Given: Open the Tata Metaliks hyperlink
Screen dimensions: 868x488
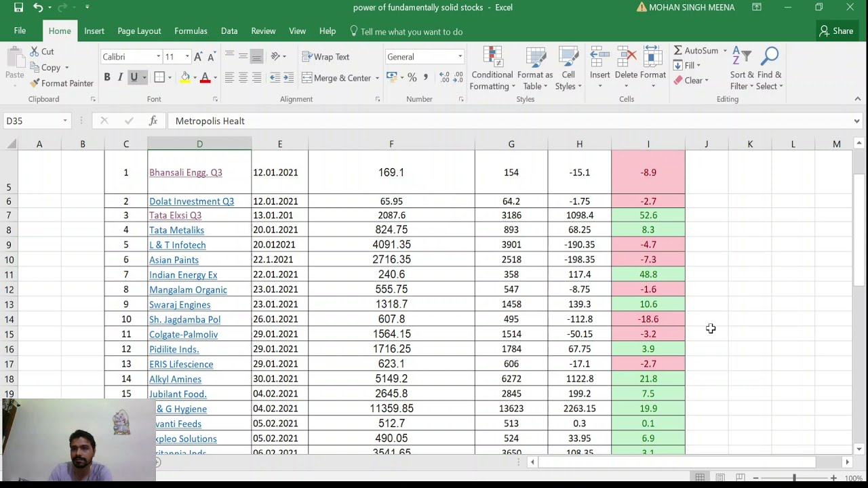Looking at the screenshot, I should point(176,230).
